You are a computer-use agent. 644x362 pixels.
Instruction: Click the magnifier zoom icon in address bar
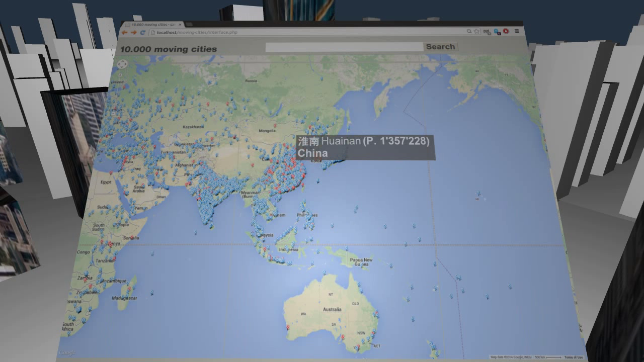click(x=469, y=31)
